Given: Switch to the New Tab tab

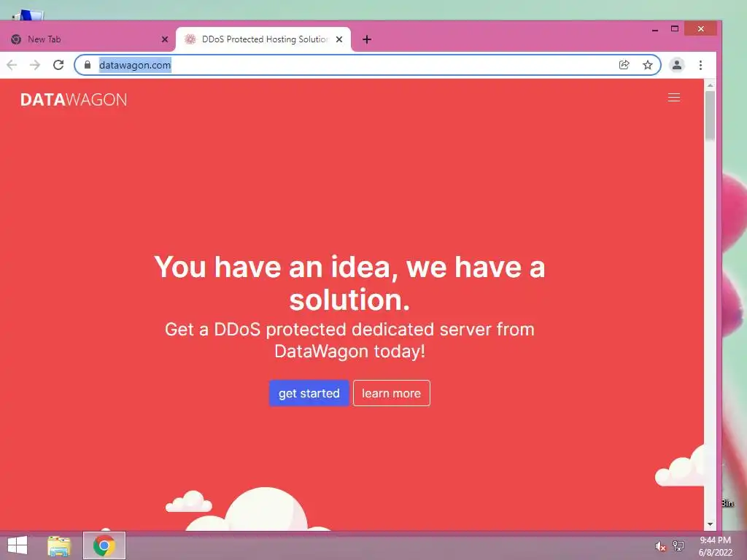Looking at the screenshot, I should [x=88, y=39].
